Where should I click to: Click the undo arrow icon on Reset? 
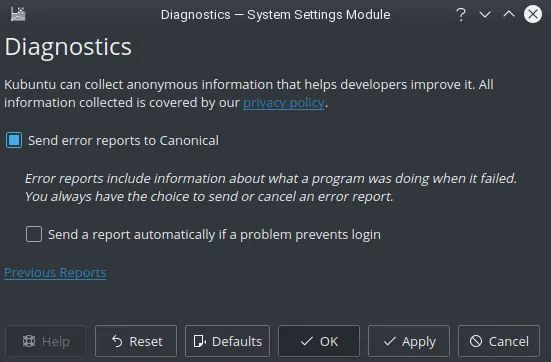click(117, 341)
